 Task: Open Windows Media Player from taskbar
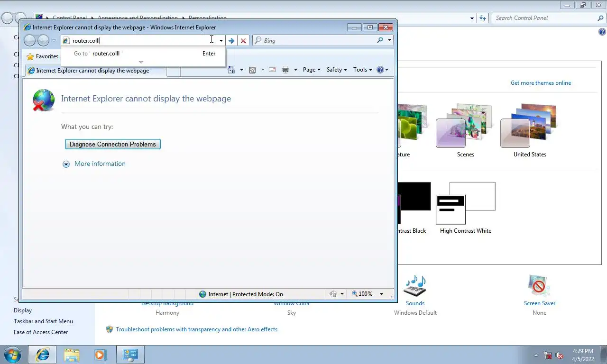[x=100, y=355]
